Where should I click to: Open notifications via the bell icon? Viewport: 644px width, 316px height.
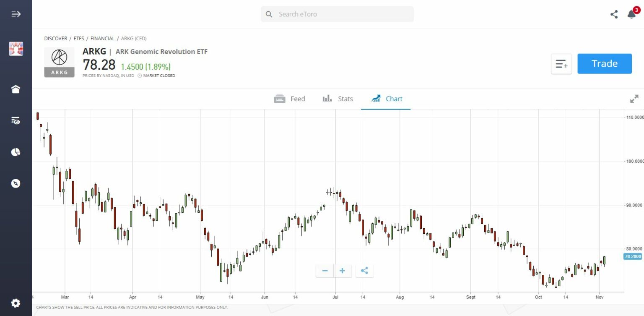point(631,14)
